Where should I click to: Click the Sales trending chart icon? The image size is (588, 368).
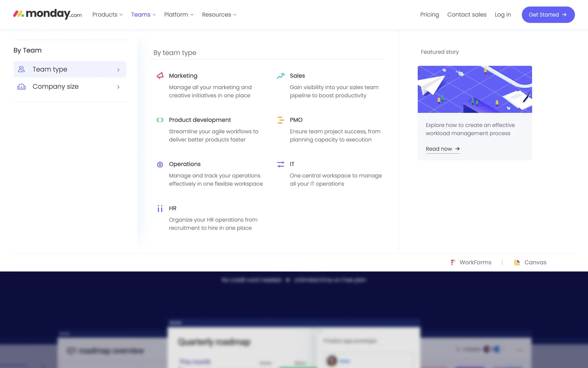pos(281,76)
